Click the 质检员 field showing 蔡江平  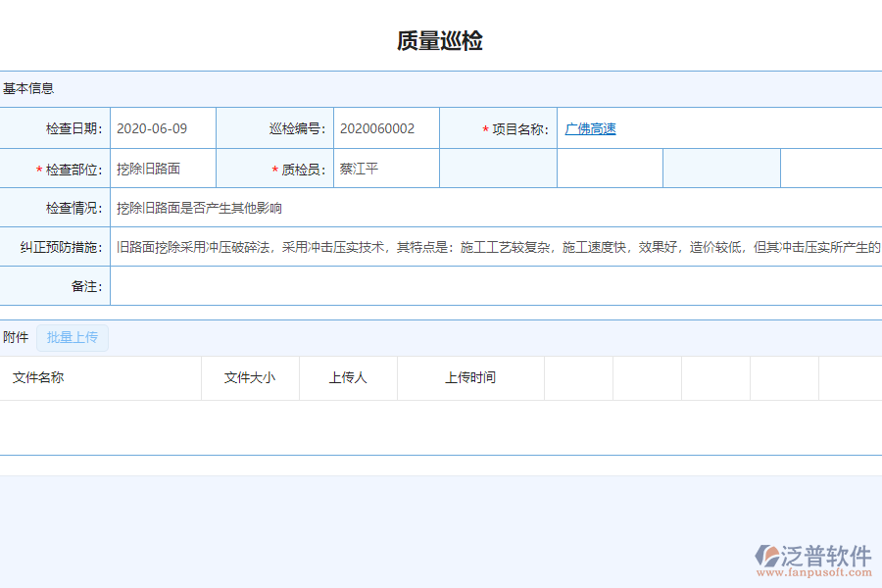(x=385, y=168)
